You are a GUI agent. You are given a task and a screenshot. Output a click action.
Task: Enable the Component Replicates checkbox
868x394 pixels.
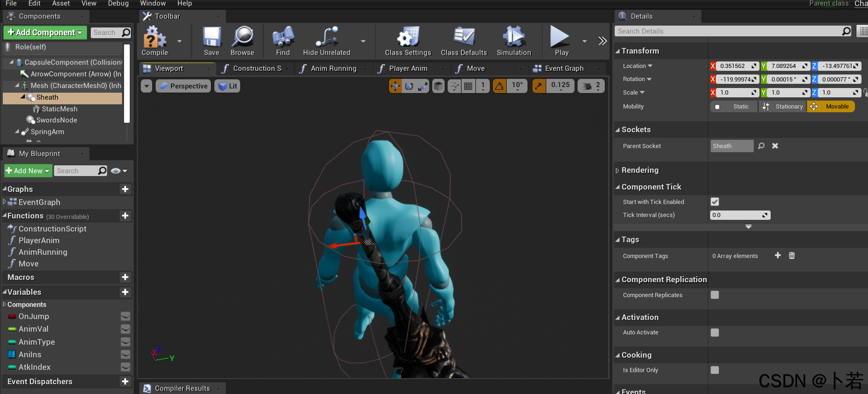point(715,295)
